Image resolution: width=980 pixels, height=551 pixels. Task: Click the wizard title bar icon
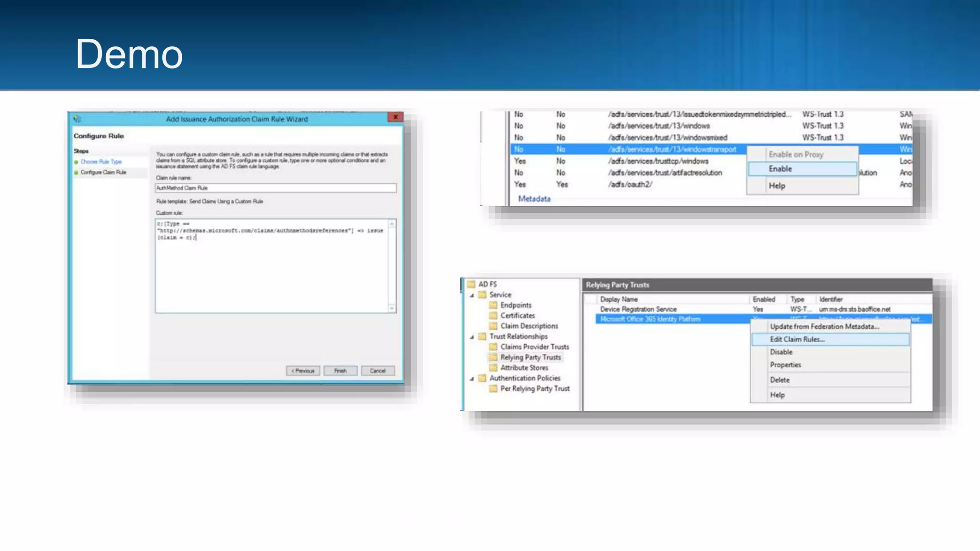[x=77, y=119]
